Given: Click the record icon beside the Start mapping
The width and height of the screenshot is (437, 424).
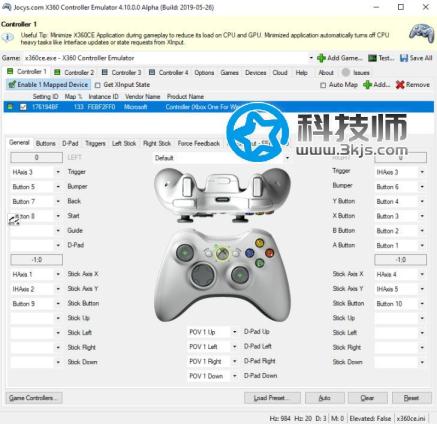Looking at the screenshot, I should (13, 220).
